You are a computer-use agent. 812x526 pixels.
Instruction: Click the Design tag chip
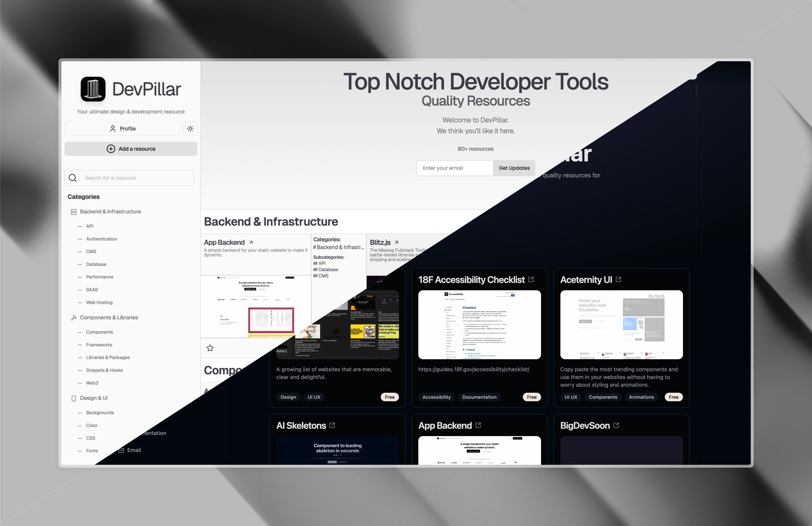click(x=288, y=397)
